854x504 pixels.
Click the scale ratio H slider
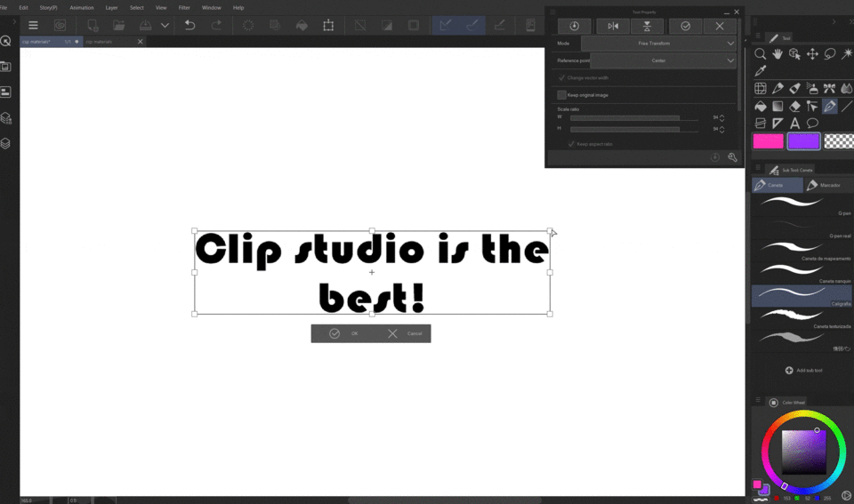[634, 130]
